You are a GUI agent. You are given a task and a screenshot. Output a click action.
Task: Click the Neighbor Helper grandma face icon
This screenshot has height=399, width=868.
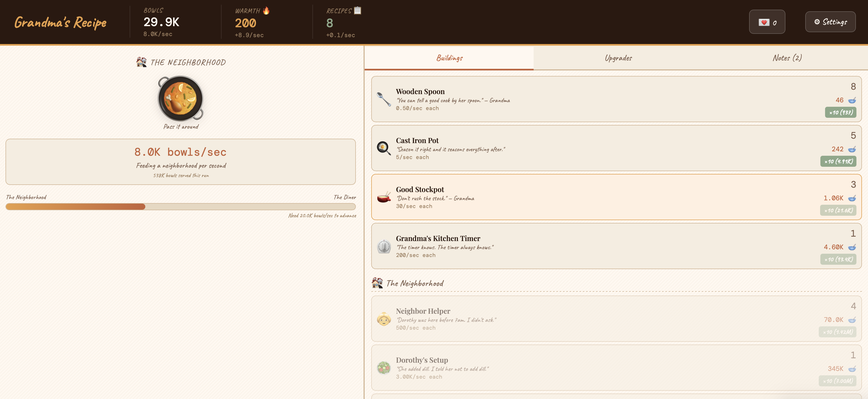pyautogui.click(x=384, y=319)
